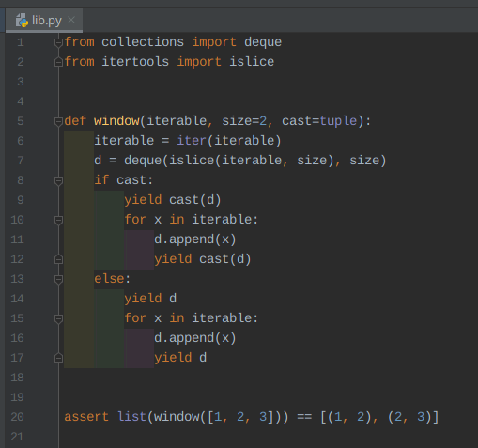Collapse the else block at line 13

click(58, 279)
